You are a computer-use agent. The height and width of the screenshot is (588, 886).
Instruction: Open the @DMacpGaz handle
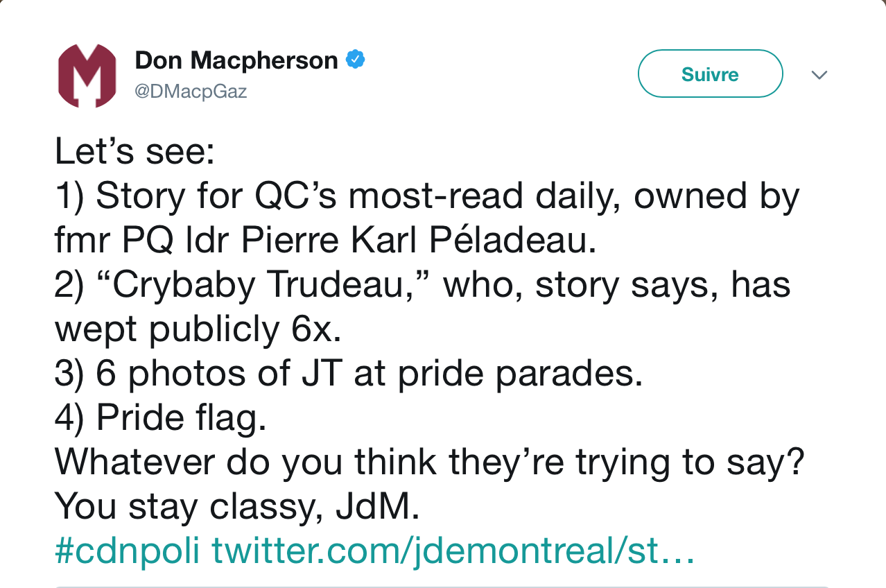pyautogui.click(x=191, y=91)
